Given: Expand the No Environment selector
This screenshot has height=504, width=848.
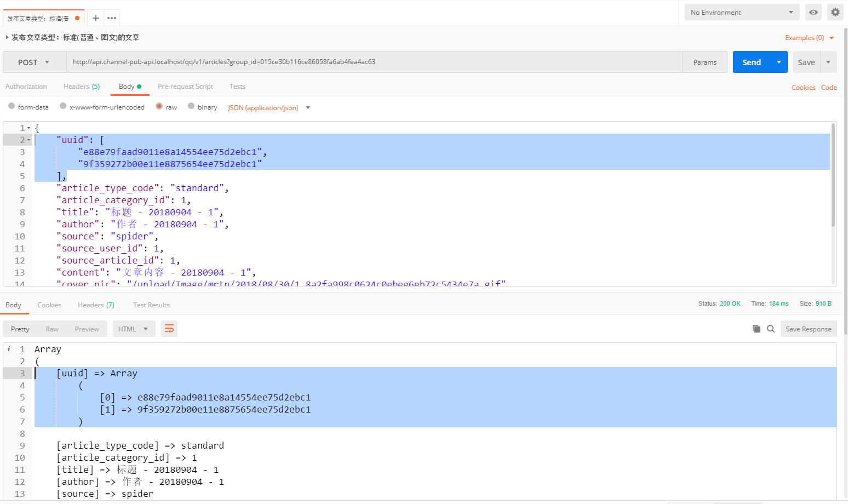Looking at the screenshot, I should (x=742, y=12).
